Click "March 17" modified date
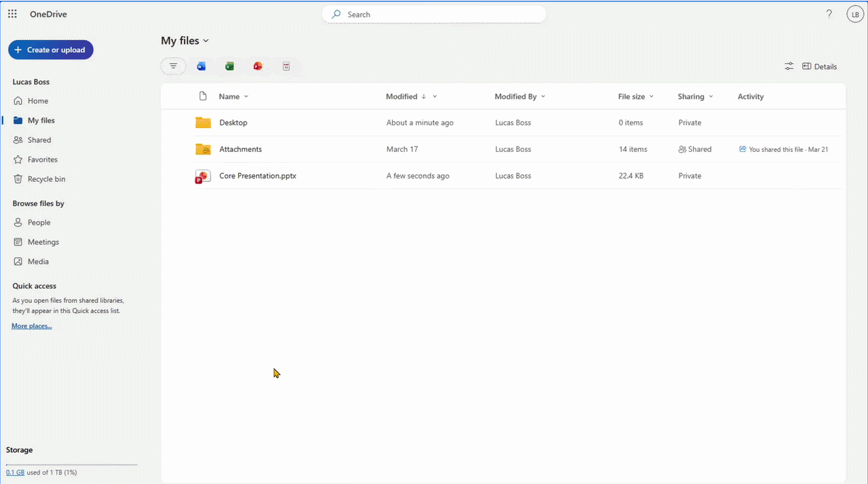Image resolution: width=868 pixels, height=484 pixels. pyautogui.click(x=402, y=149)
